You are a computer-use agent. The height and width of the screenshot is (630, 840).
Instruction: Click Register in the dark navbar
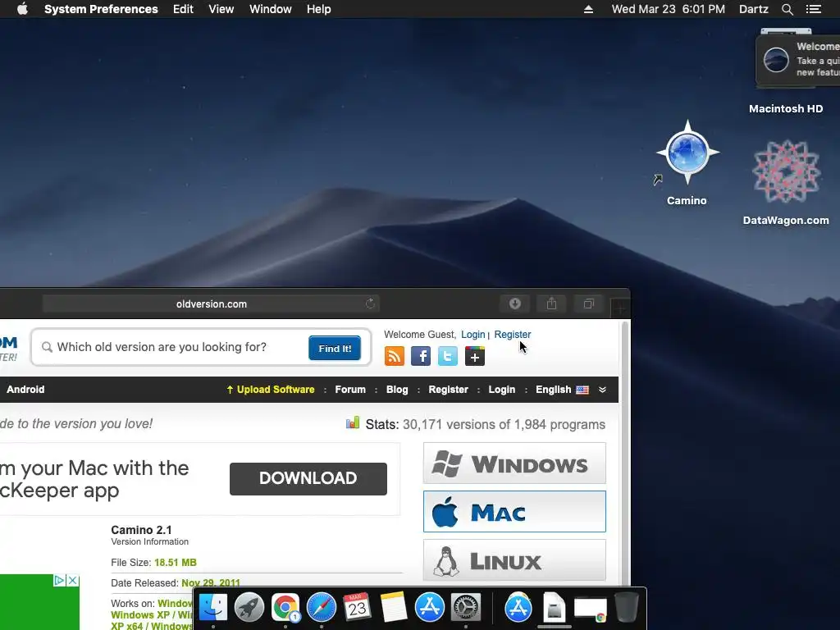pos(449,390)
